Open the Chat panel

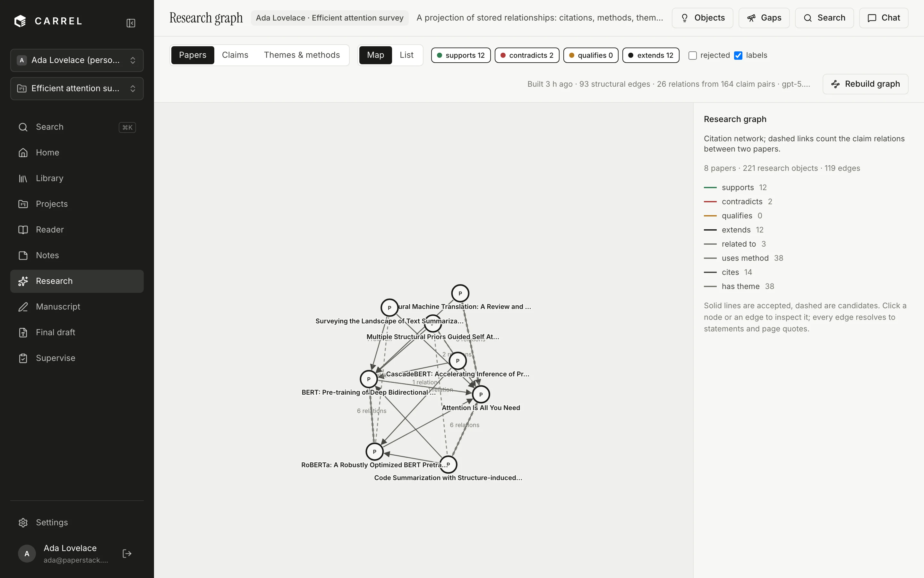884,18
